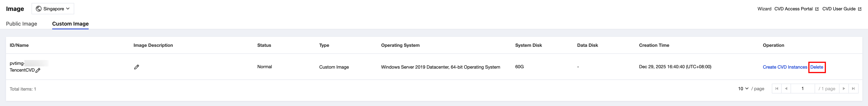
Task: Delete the TencentCVD custom image
Action: point(816,67)
